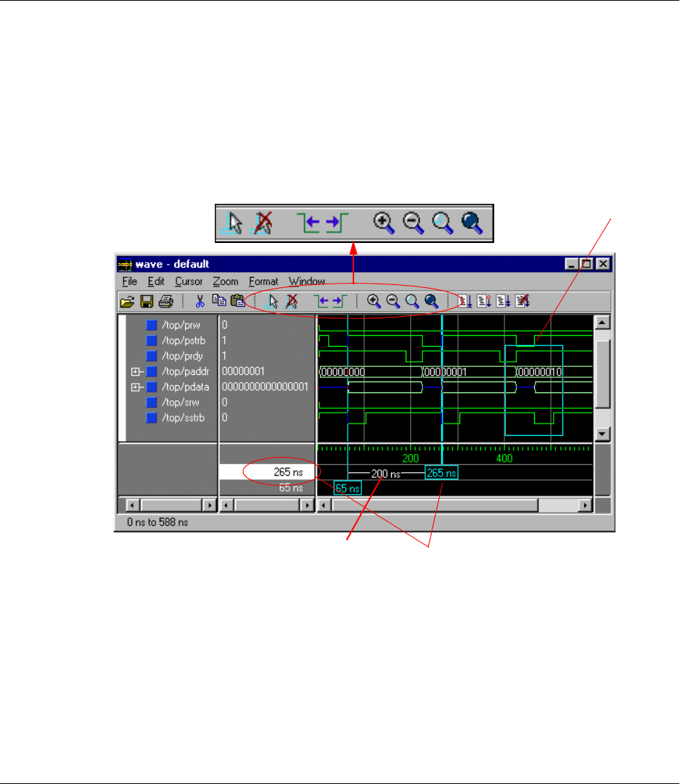680x784 pixels.
Task: Click the Cut scissors icon
Action: coord(200,301)
